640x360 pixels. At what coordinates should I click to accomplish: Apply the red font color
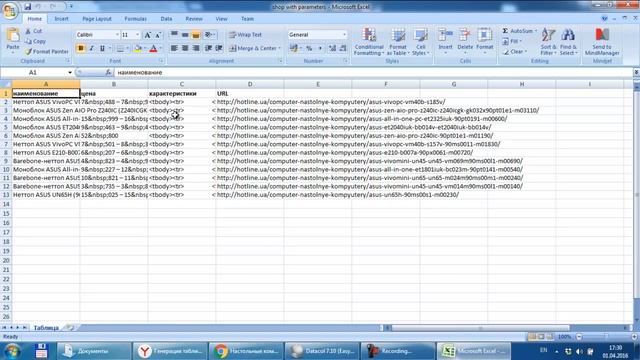[153, 49]
